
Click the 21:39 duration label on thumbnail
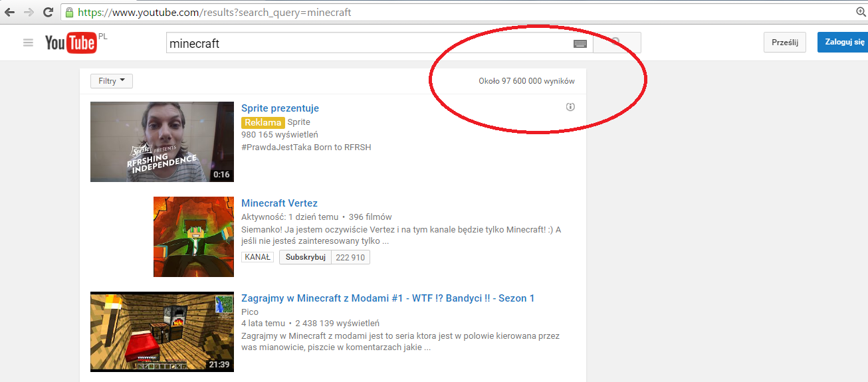point(219,365)
